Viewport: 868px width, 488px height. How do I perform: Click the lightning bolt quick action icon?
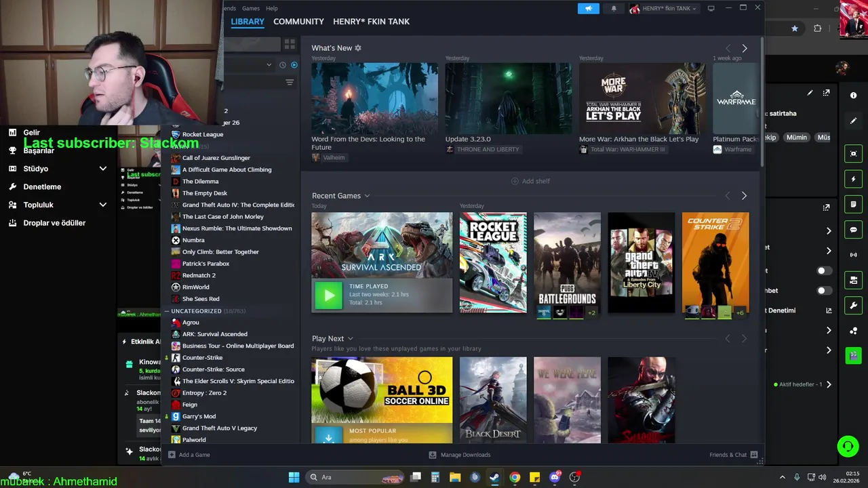pyautogui.click(x=853, y=179)
